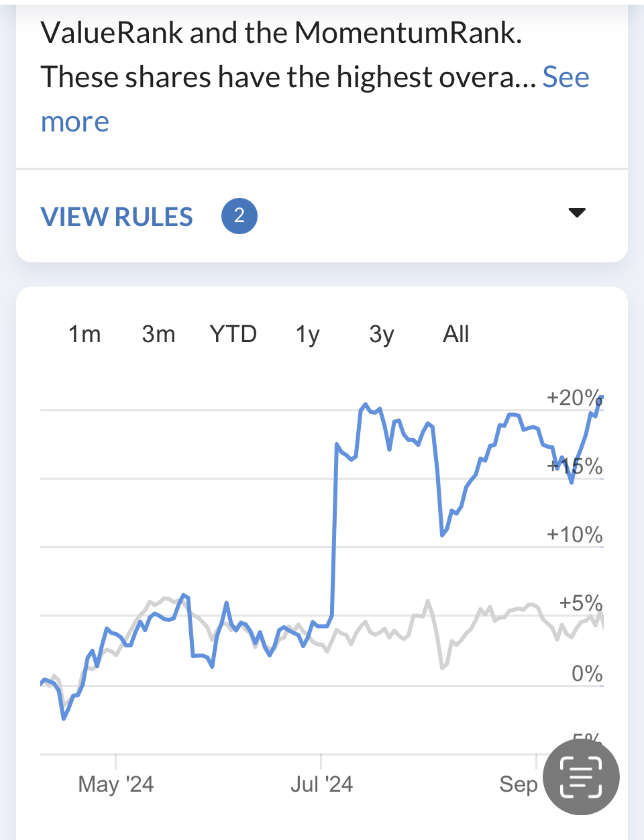Image resolution: width=644 pixels, height=840 pixels.
Task: Switch chart to 1y range
Action: [308, 333]
